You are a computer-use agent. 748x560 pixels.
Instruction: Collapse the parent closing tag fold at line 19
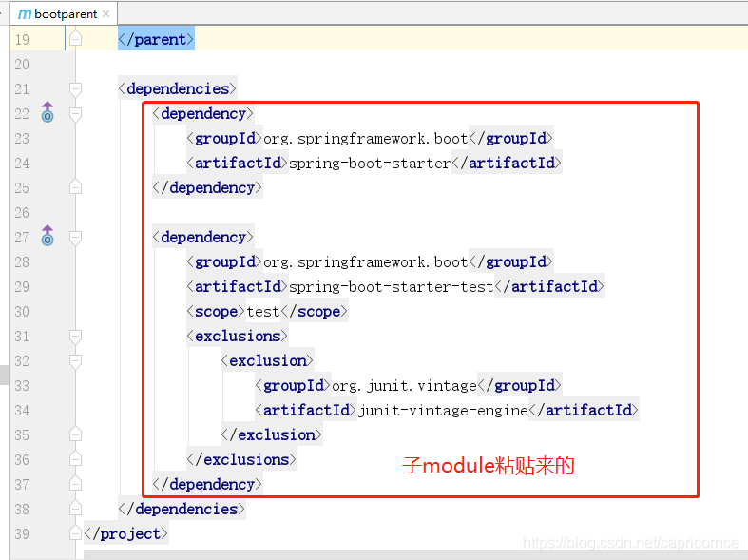click(75, 39)
